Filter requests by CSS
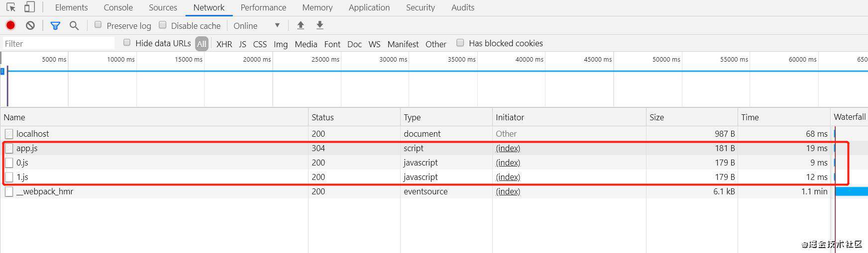 coord(260,44)
